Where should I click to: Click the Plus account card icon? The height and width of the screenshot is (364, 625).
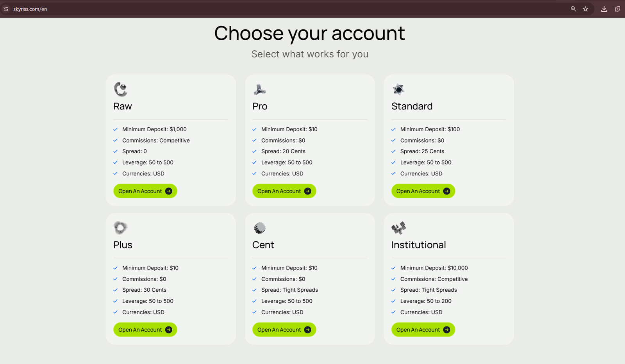[121, 228]
